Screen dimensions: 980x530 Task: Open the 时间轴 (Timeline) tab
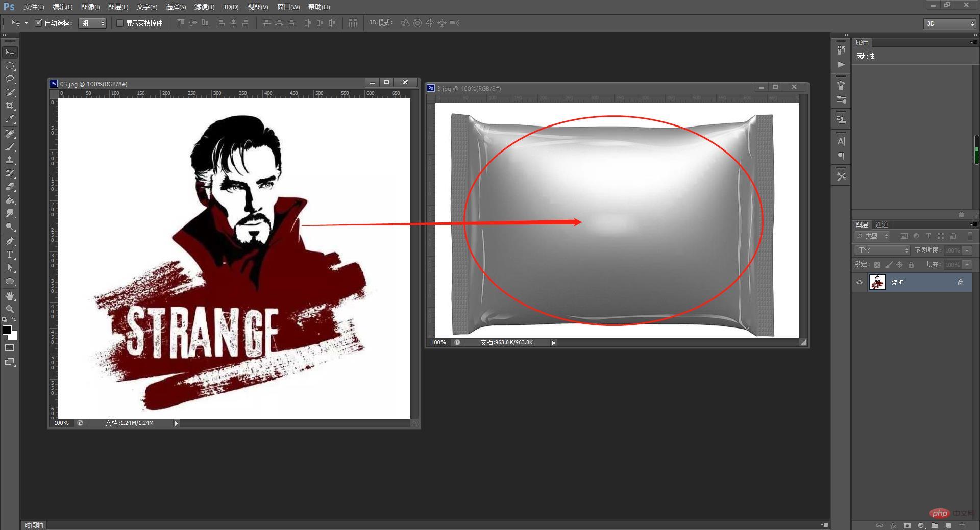click(x=34, y=525)
